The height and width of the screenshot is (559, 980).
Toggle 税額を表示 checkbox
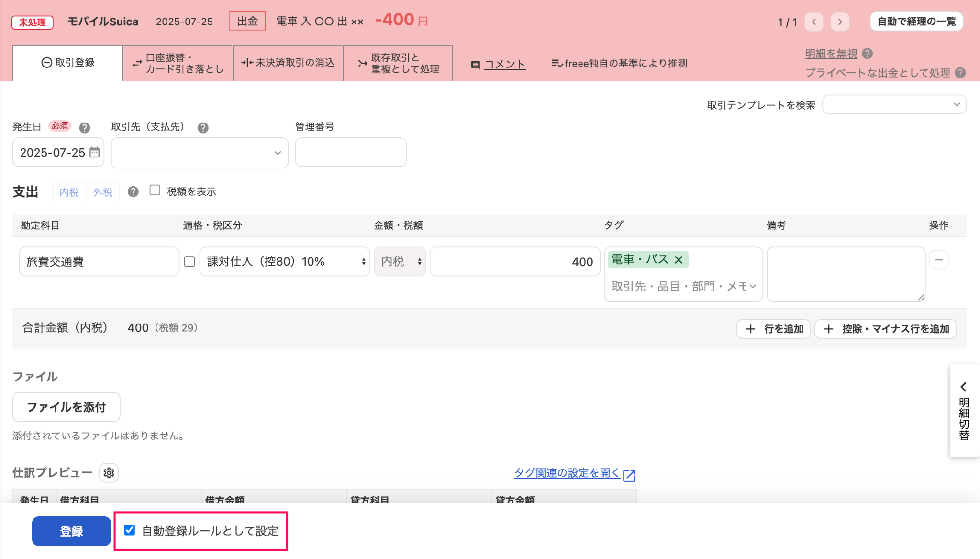tap(155, 190)
